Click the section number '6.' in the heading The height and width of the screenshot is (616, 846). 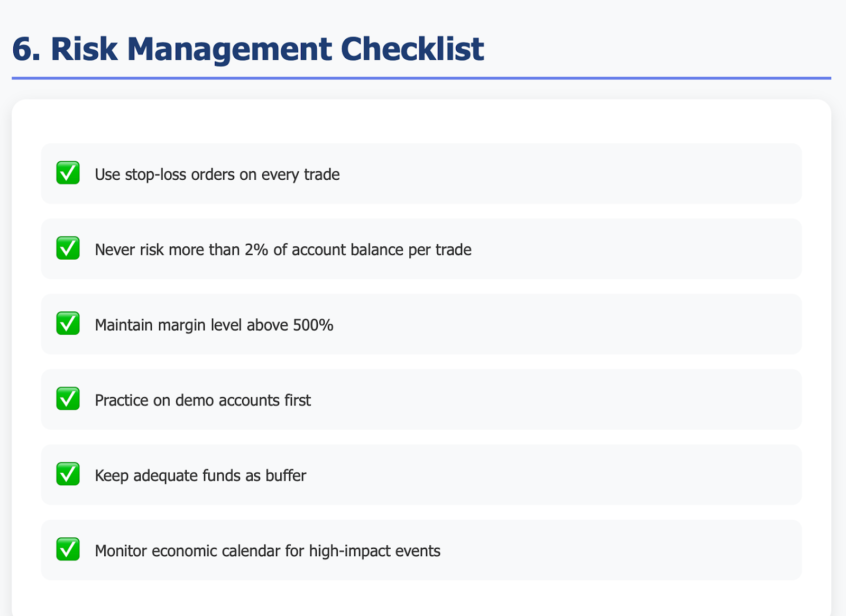tap(26, 49)
